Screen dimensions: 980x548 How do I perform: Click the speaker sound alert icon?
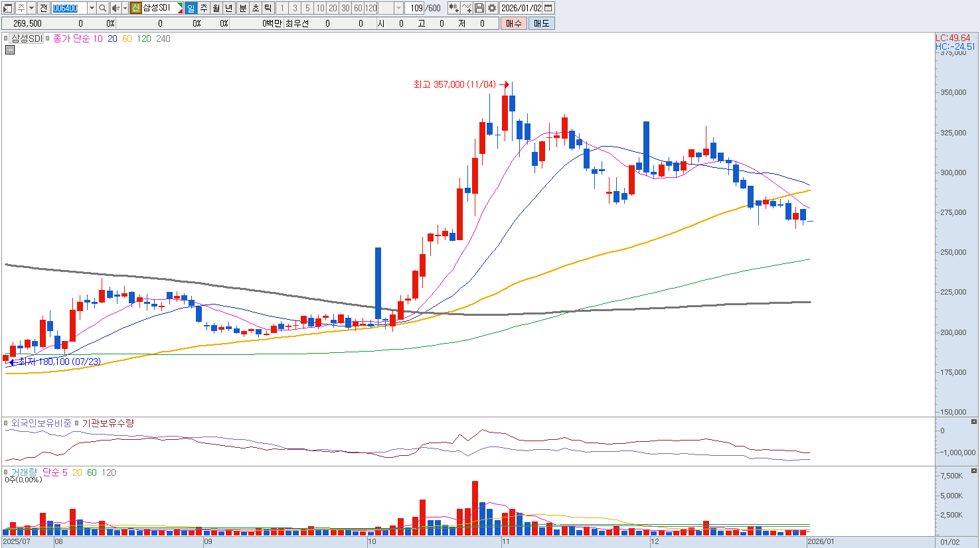[116, 8]
